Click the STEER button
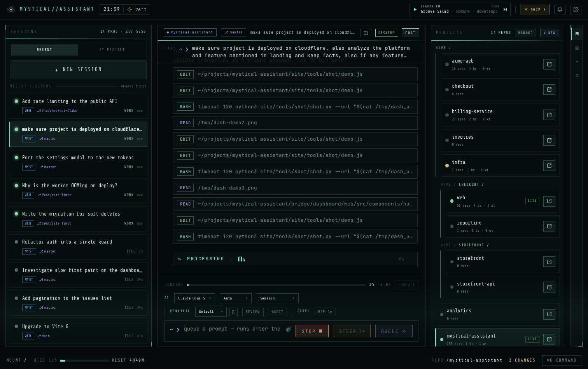The width and height of the screenshot is (588, 369). [352, 331]
